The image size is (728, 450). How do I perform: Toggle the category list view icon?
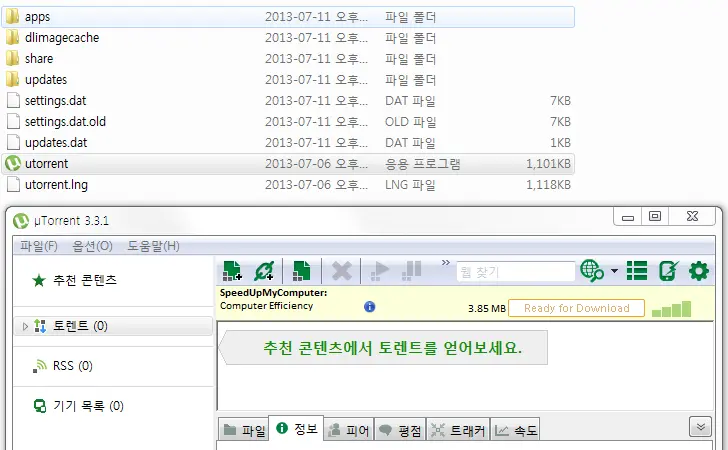pyautogui.click(x=637, y=270)
